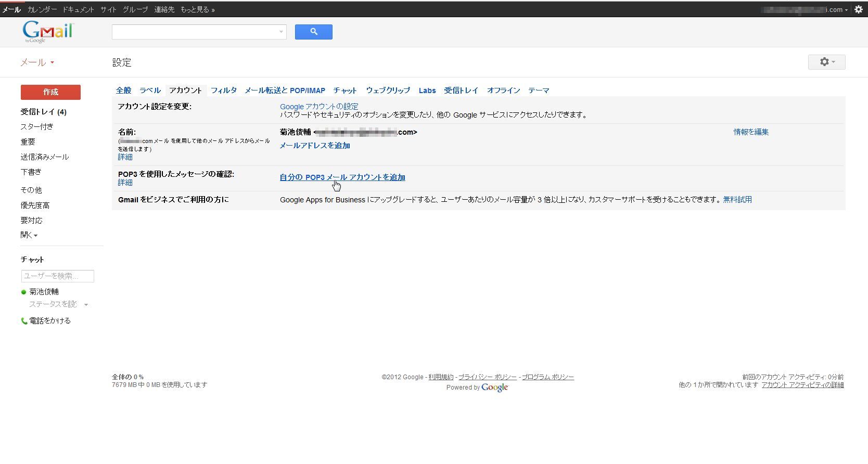Click the phone icon next to 電話をかける

tap(24, 321)
